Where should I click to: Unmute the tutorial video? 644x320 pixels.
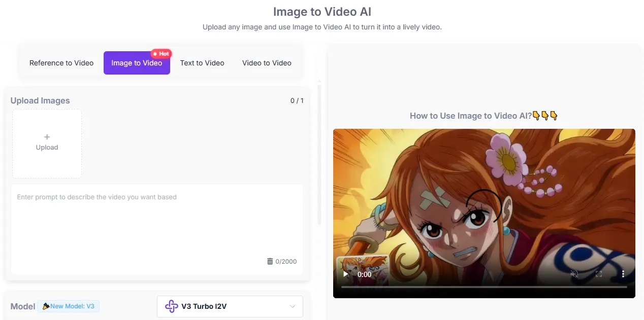(x=574, y=274)
